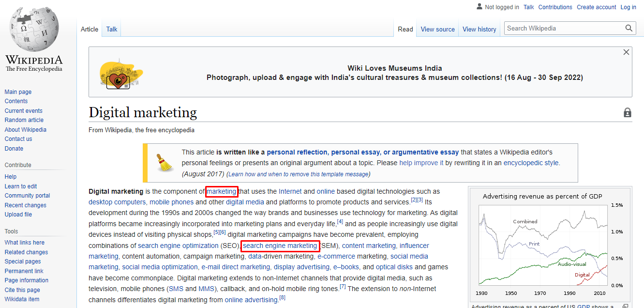
Task: Open the 'Internet' article link
Action: 290,191
